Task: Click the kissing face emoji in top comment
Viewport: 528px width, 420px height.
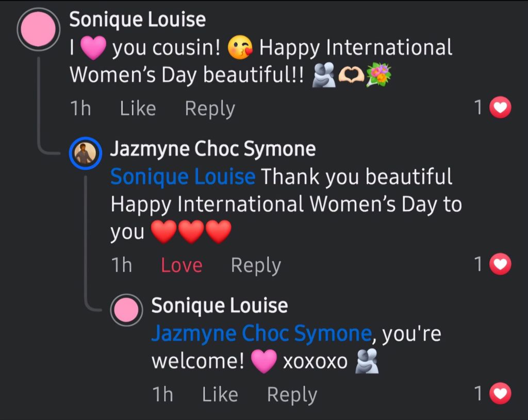Action: [240, 48]
